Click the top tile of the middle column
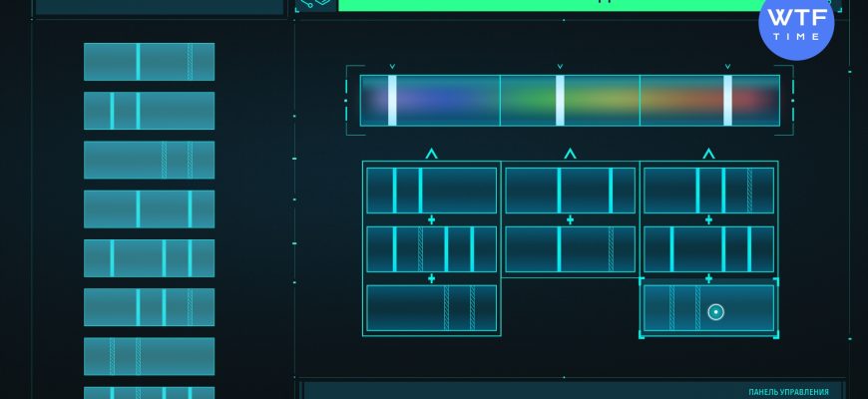 [570, 191]
